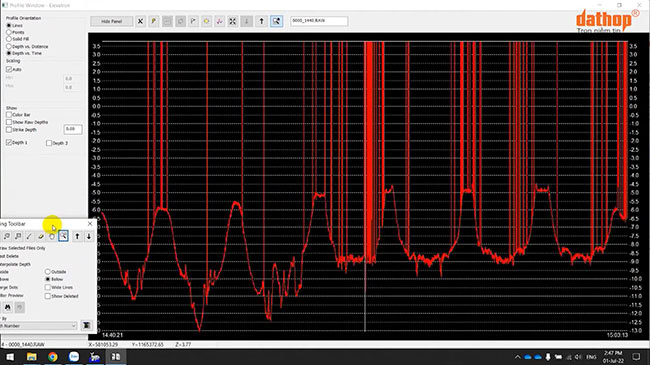Show hidden icons in the system tray
Viewport: 650px width, 365px height.
[x=517, y=357]
